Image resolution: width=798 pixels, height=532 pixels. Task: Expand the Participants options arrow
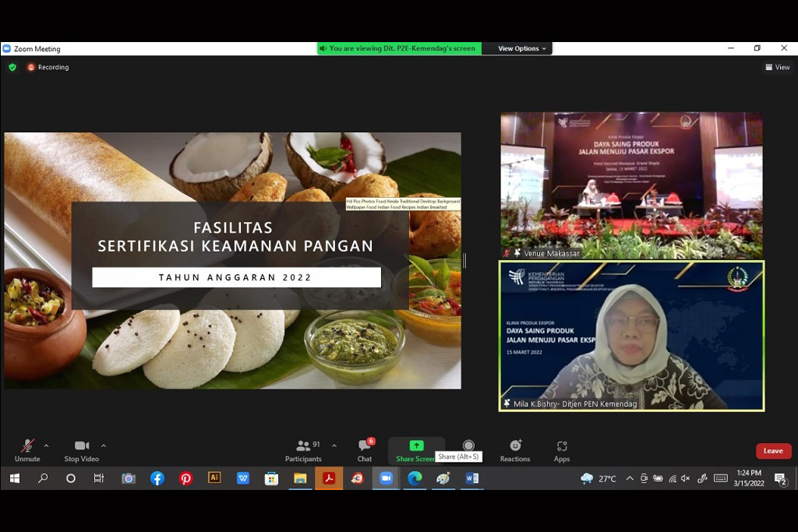(334, 446)
